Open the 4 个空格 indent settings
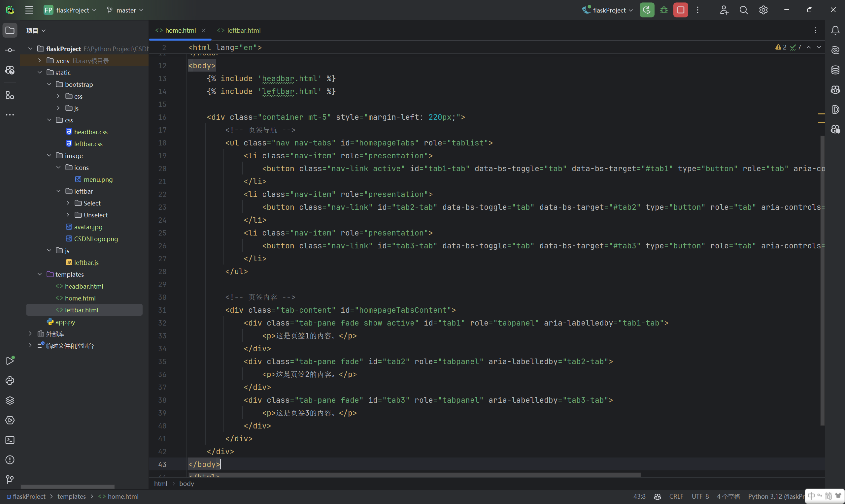This screenshot has width=845, height=504. tap(728, 496)
